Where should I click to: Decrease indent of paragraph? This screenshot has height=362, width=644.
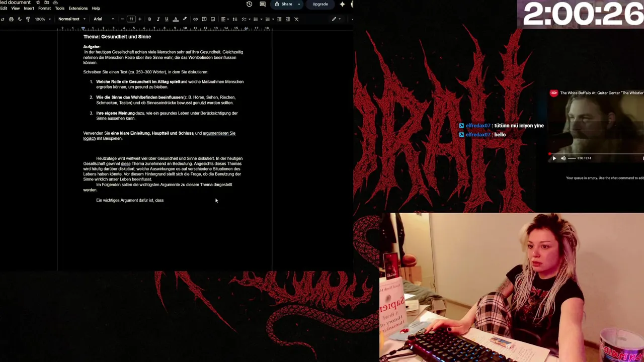279,19
